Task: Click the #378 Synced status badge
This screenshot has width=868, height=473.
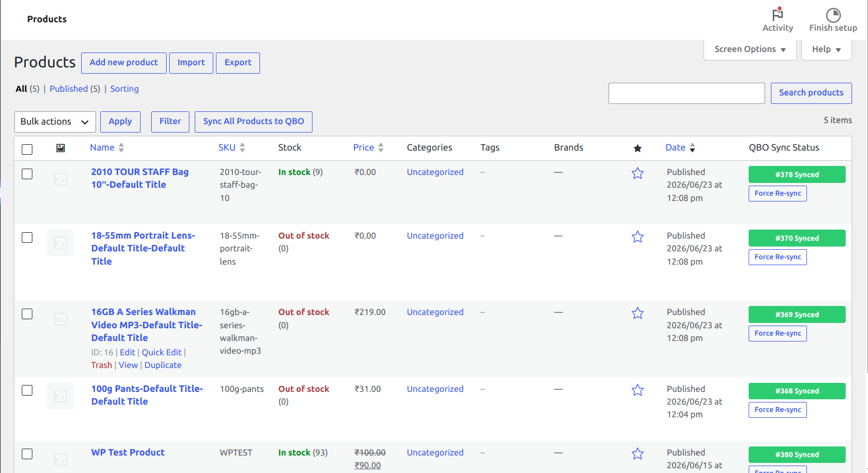Action: click(797, 174)
